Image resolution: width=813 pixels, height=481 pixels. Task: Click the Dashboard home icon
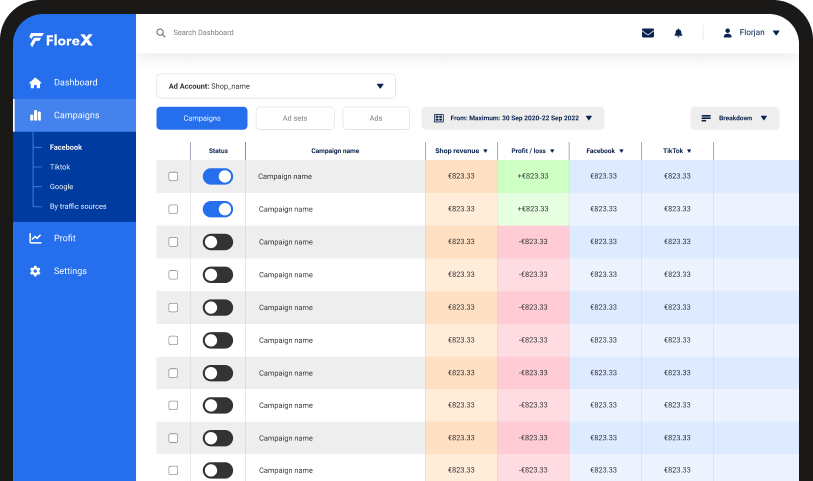click(36, 83)
